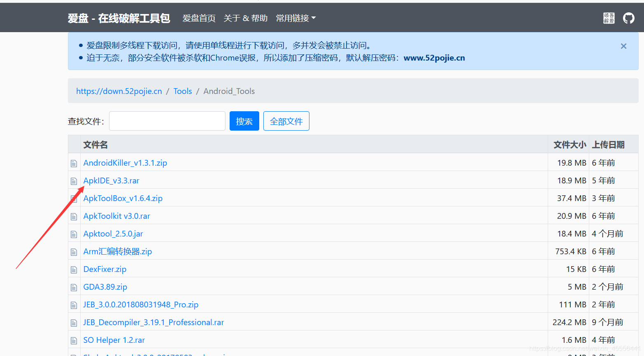Click the file icon beside ApkIDE_v3.3.rar

coord(74,180)
